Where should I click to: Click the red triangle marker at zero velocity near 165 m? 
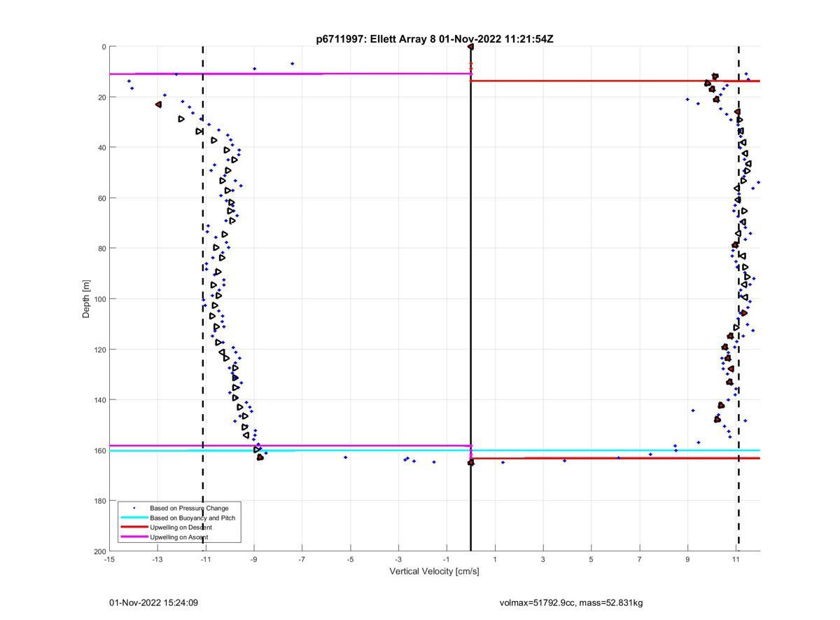pyautogui.click(x=470, y=462)
